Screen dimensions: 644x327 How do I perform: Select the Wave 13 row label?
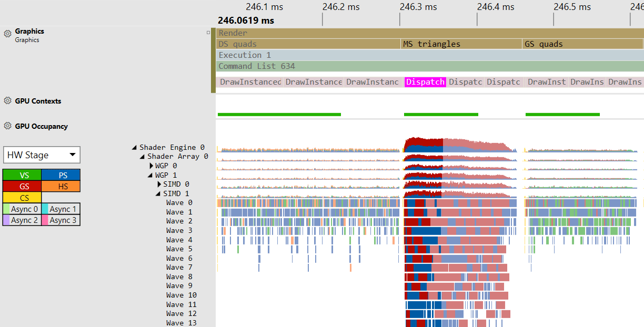pyautogui.click(x=181, y=323)
